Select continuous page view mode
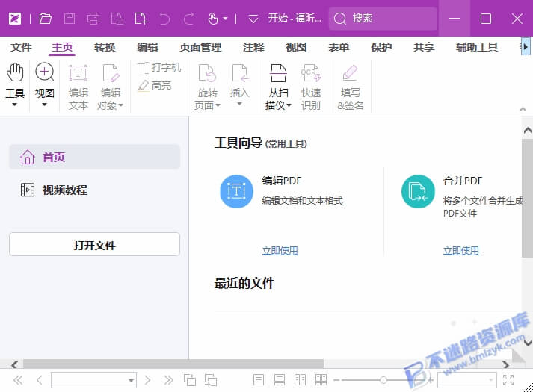 point(280,380)
